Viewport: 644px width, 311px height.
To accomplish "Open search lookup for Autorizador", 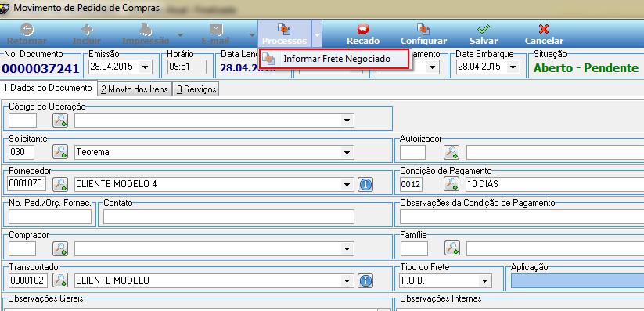I will tap(452, 152).
